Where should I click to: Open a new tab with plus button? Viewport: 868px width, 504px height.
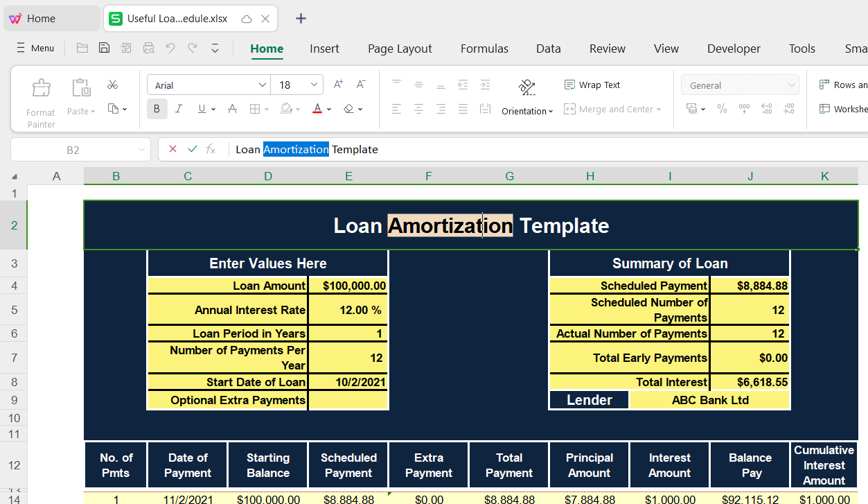301,19
